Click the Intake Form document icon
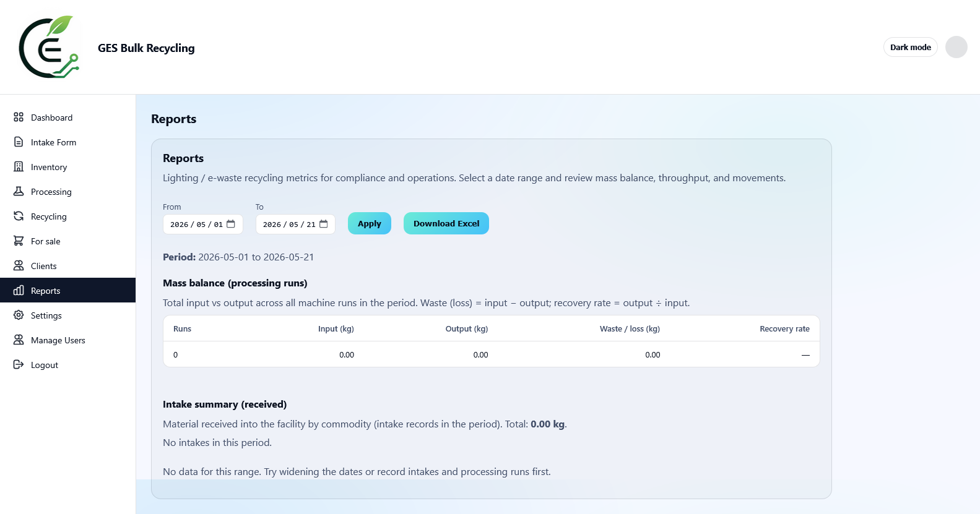Image resolution: width=980 pixels, height=514 pixels. (x=19, y=142)
